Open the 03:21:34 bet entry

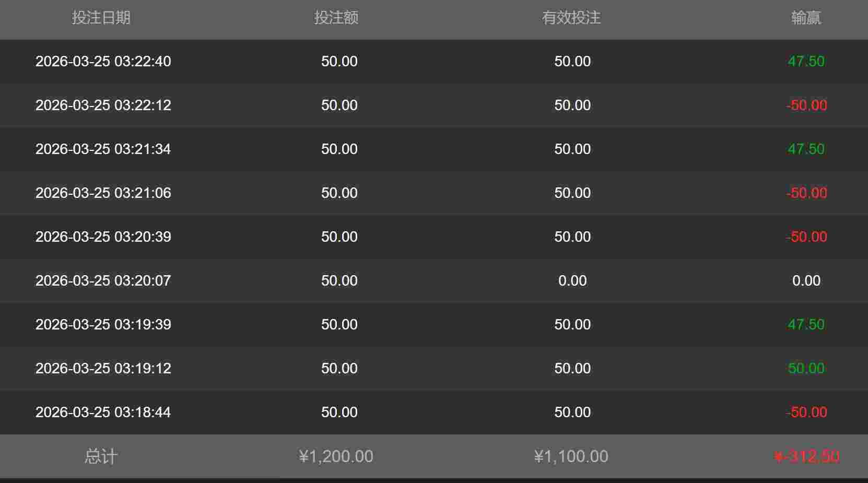click(x=103, y=149)
